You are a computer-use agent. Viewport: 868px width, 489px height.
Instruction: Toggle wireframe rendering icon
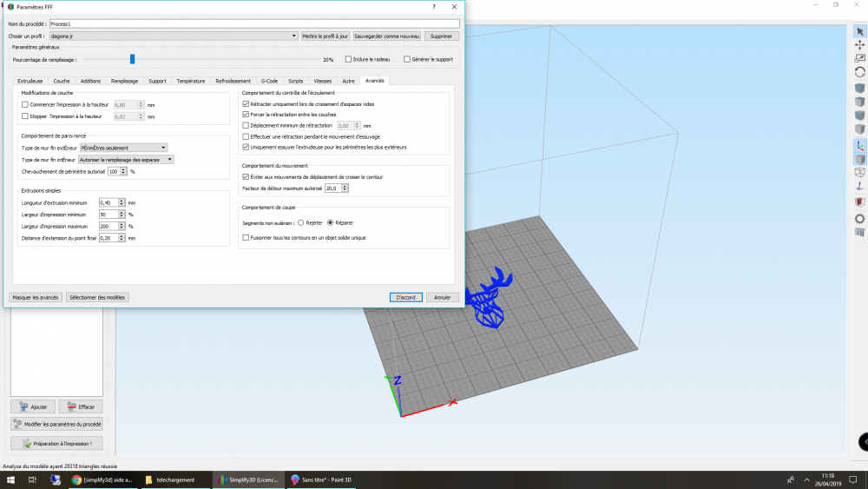click(859, 172)
